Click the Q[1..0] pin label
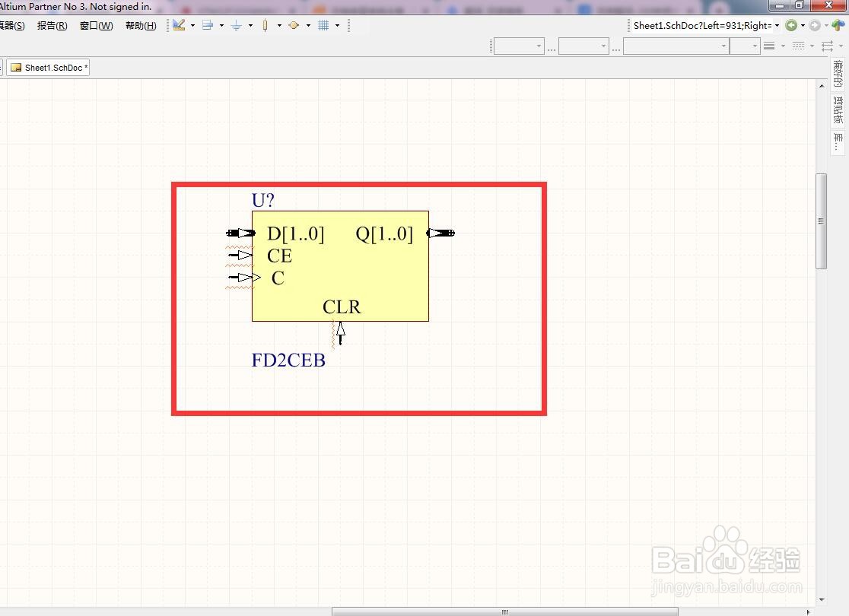This screenshot has height=616, width=849. click(384, 233)
